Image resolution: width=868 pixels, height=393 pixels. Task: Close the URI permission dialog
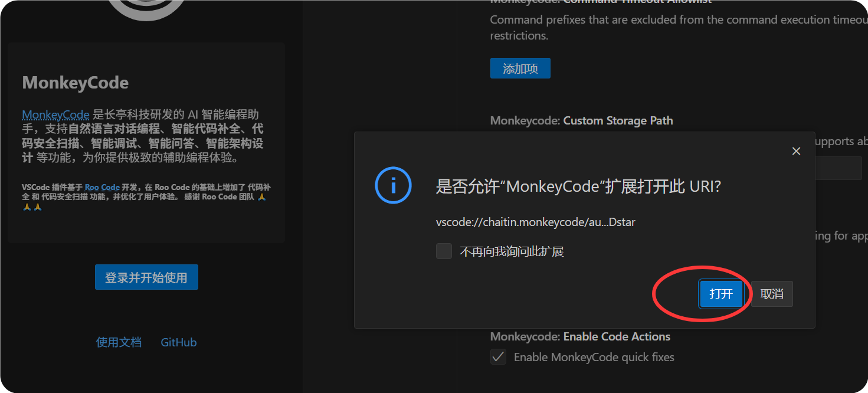coord(796,151)
